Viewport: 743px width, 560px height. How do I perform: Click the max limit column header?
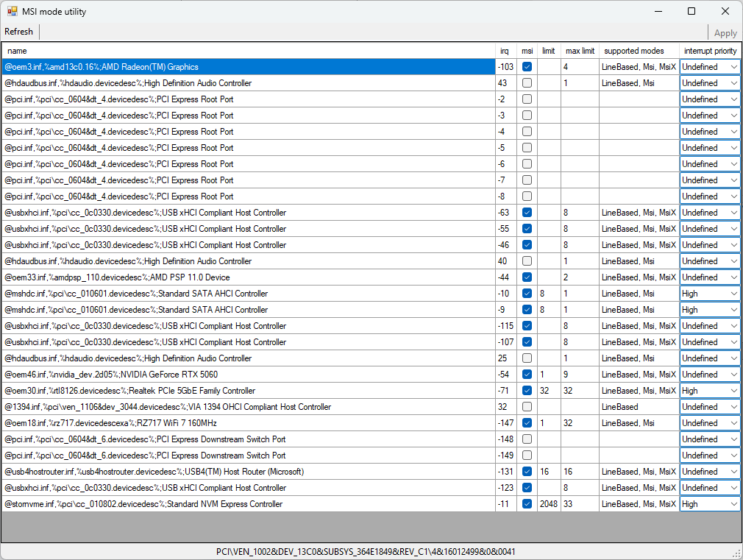click(x=580, y=51)
